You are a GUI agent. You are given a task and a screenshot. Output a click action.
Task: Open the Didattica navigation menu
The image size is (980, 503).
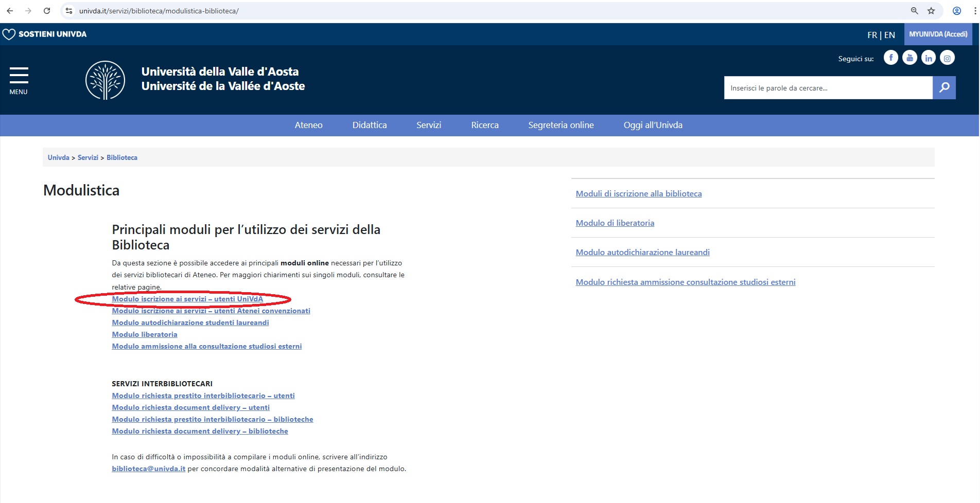369,125
